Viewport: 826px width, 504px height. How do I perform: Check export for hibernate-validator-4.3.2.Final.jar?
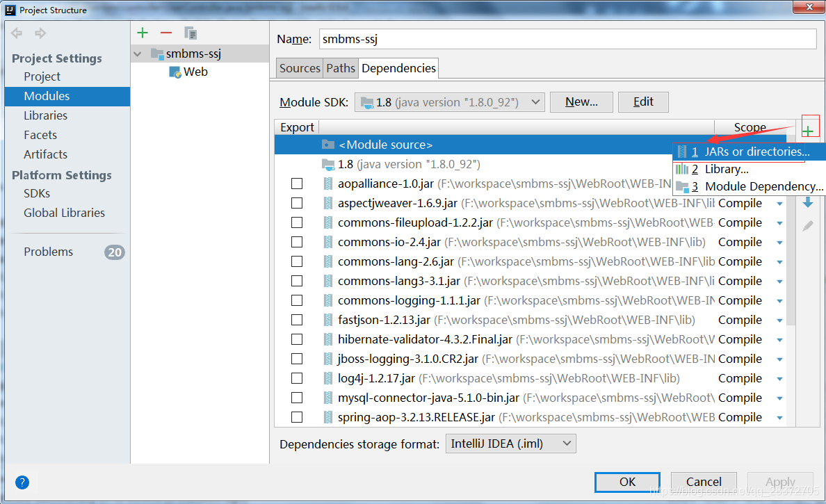[x=297, y=339]
